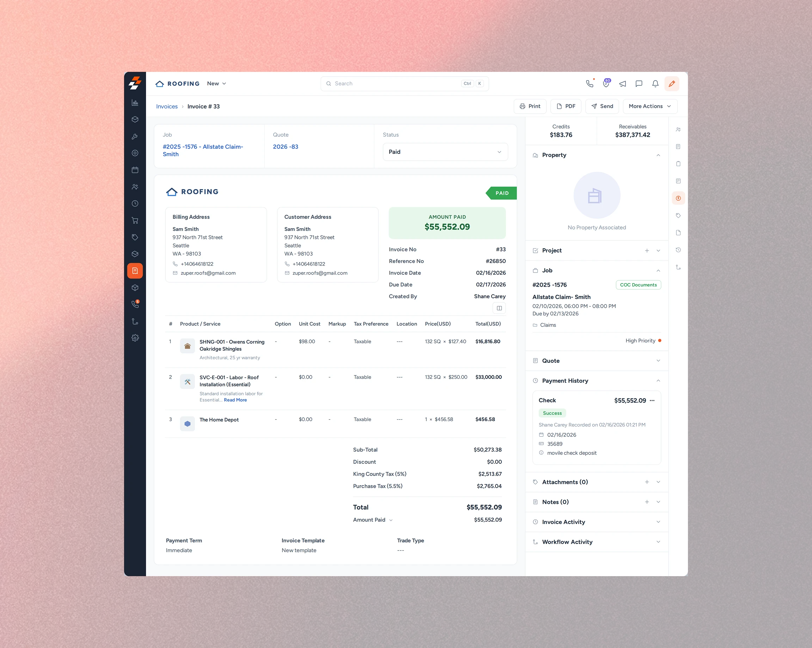Expand the Project section chevron
This screenshot has height=648, width=812.
[658, 251]
